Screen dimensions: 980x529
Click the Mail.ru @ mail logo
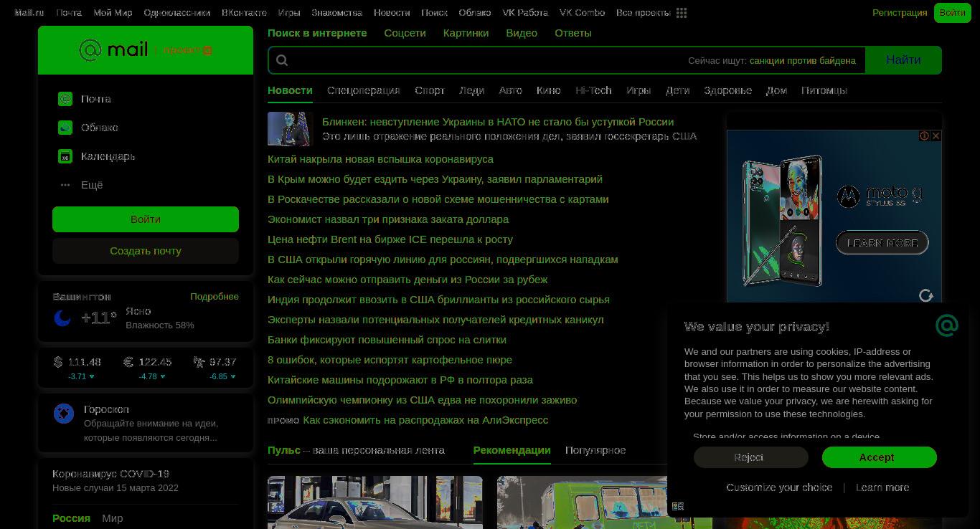113,50
